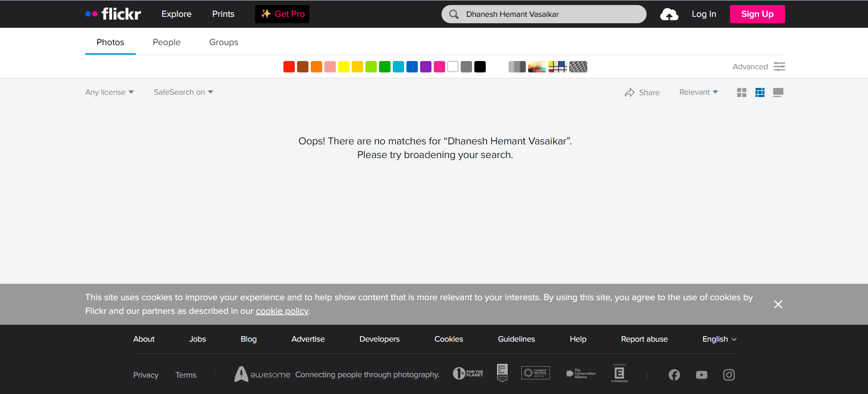Select the magenta color swatch
This screenshot has height=394, width=868.
pos(439,67)
